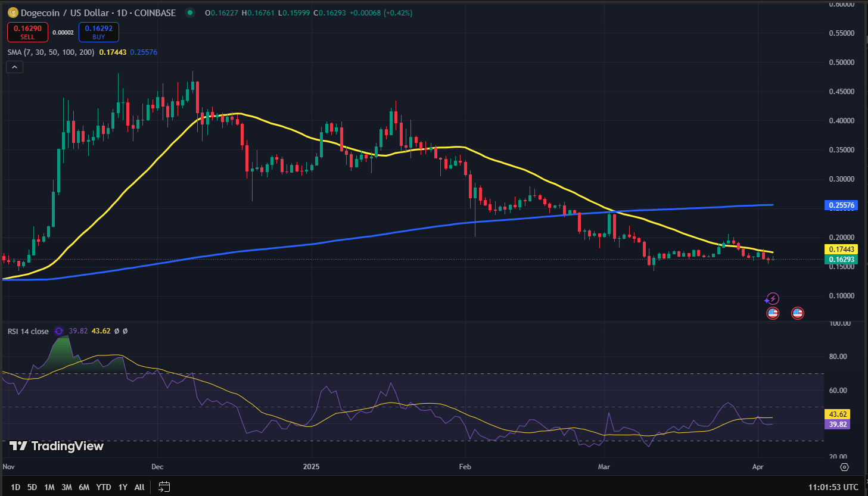
Task: Collapse the indicator legend with chevron
Action: (x=15, y=67)
